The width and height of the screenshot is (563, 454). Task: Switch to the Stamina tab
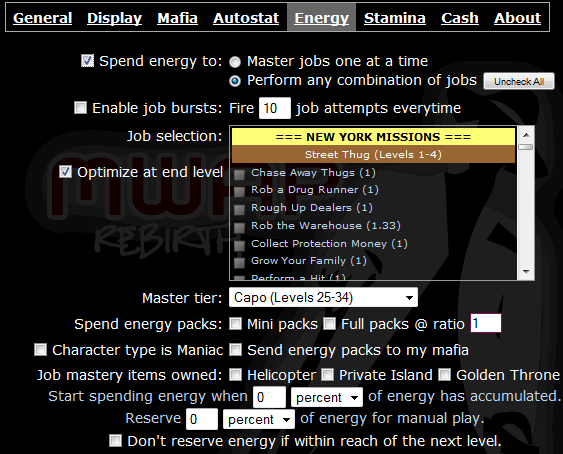[x=395, y=18]
